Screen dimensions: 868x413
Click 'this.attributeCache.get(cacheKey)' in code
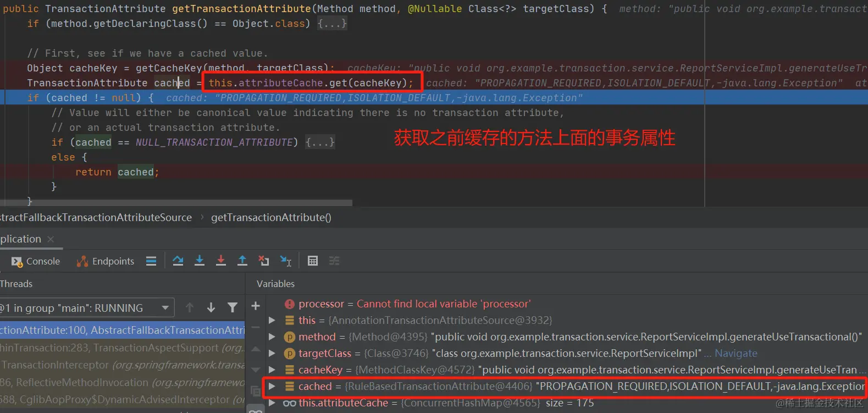pyautogui.click(x=311, y=83)
